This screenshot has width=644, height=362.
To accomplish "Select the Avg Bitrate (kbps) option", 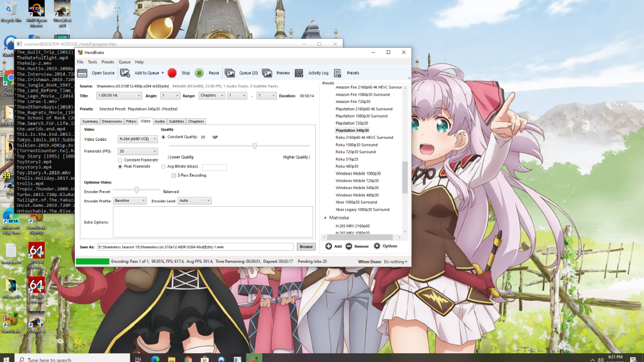I will 164,167.
